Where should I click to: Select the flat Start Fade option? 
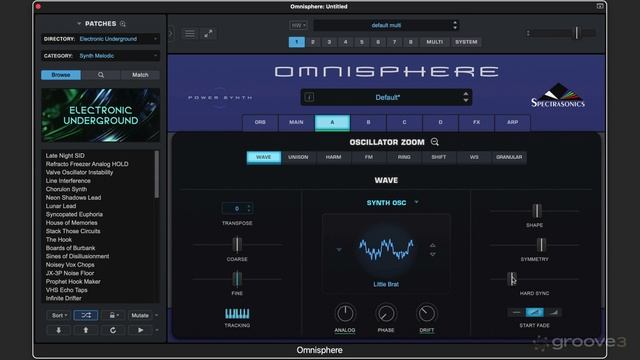click(x=516, y=313)
